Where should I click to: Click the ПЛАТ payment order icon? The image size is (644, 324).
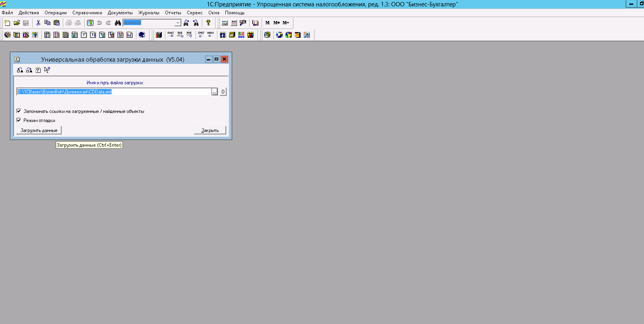[x=171, y=35]
